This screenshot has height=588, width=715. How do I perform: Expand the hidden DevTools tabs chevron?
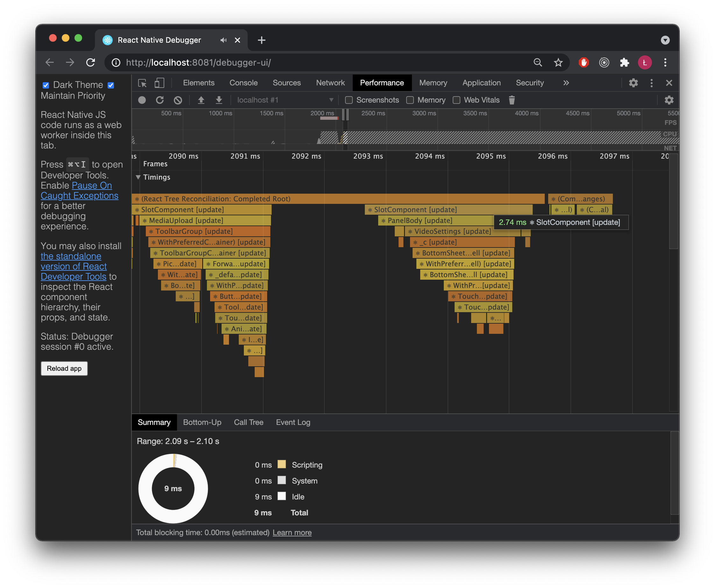(x=566, y=83)
